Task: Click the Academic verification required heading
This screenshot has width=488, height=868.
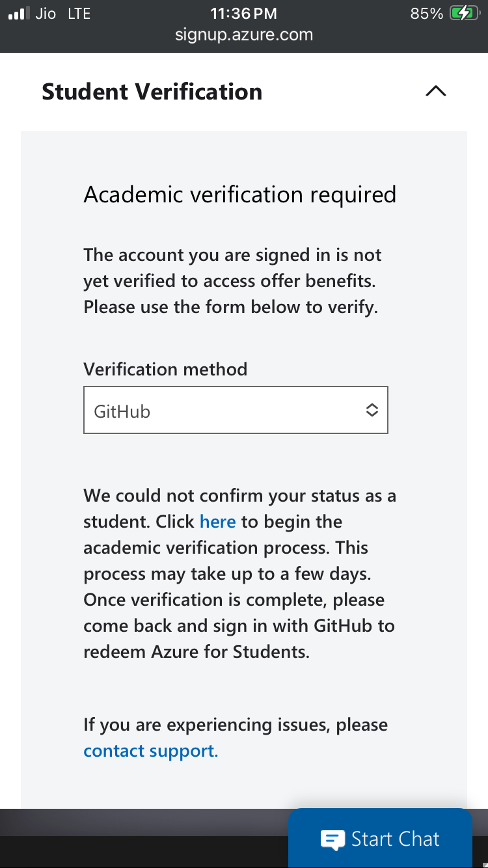Action: tap(239, 194)
